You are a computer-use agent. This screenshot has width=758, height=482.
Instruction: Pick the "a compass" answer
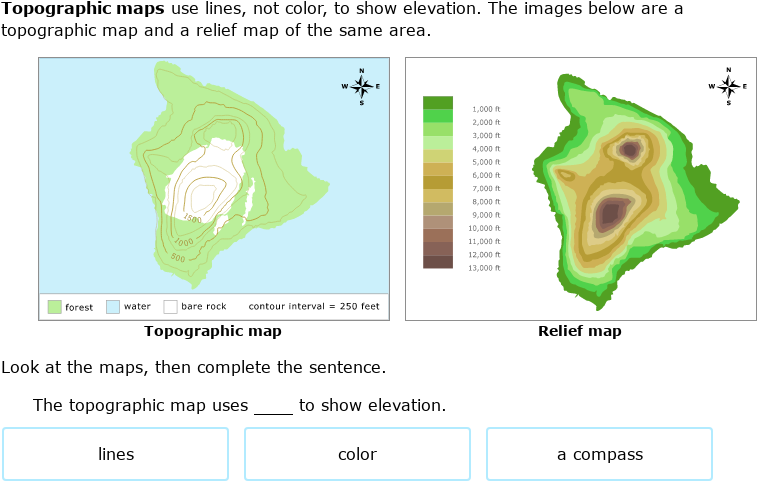coord(599,454)
